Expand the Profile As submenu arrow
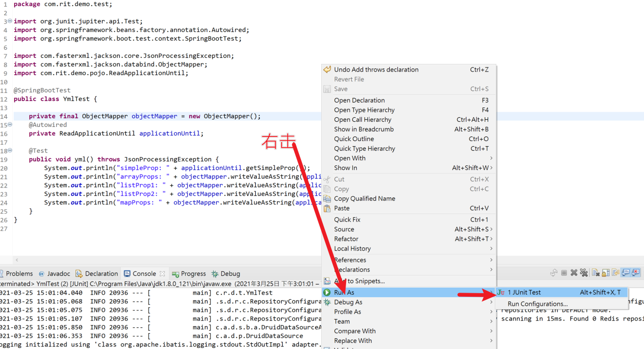Screen dimensions: 644x349 pos(491,311)
